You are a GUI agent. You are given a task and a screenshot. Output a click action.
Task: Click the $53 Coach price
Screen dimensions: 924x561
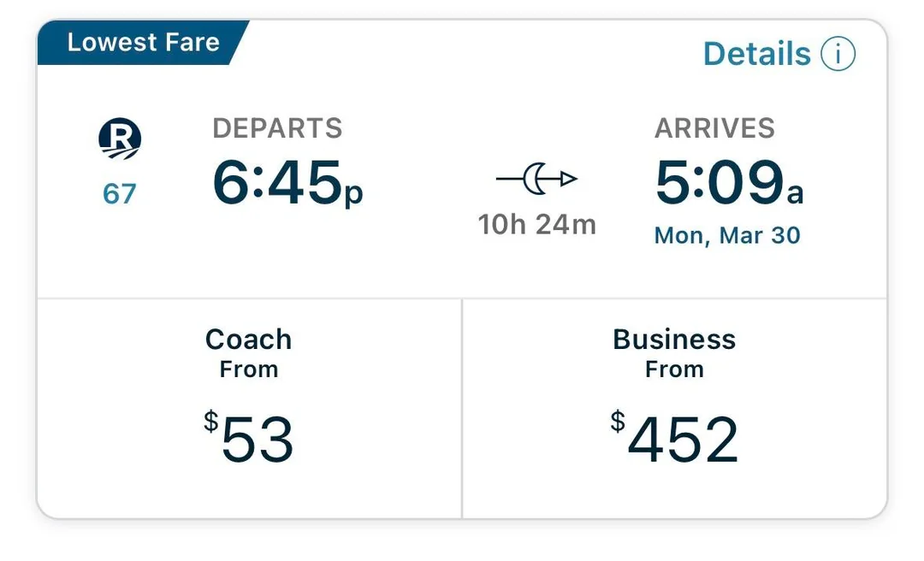[x=249, y=440]
